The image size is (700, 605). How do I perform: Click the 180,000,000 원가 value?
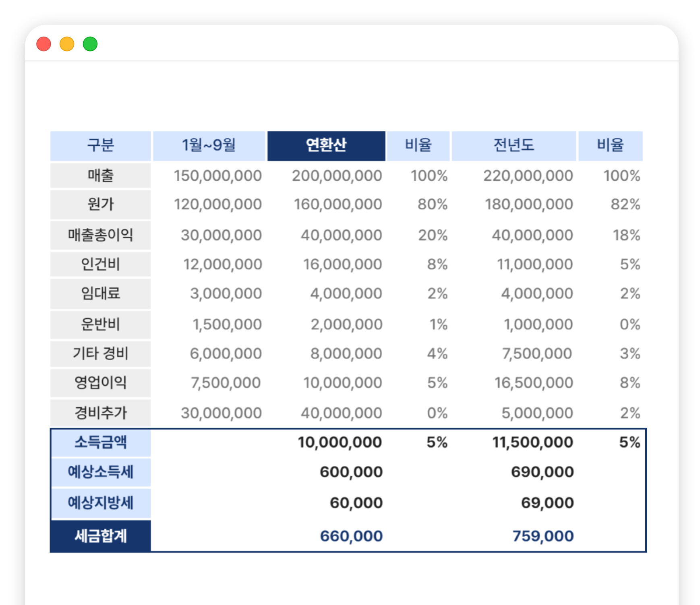tap(529, 204)
